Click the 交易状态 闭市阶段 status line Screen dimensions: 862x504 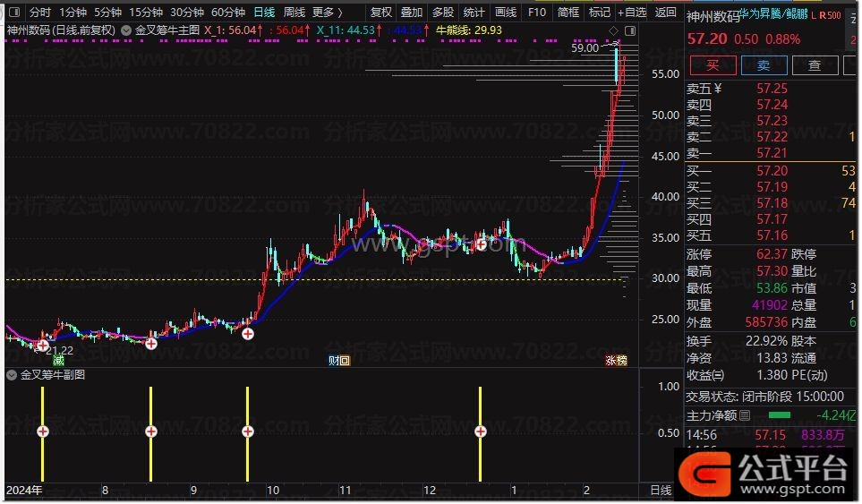[764, 397]
